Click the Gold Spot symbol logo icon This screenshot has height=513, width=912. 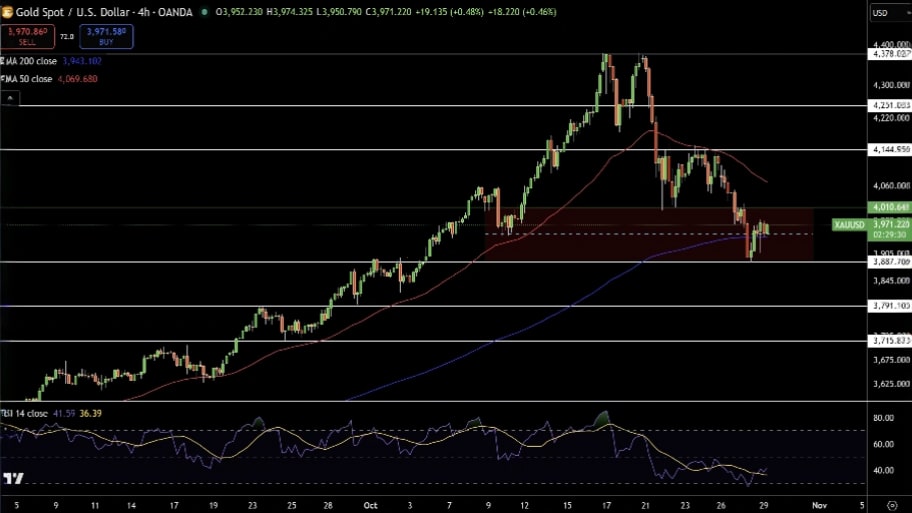8,12
